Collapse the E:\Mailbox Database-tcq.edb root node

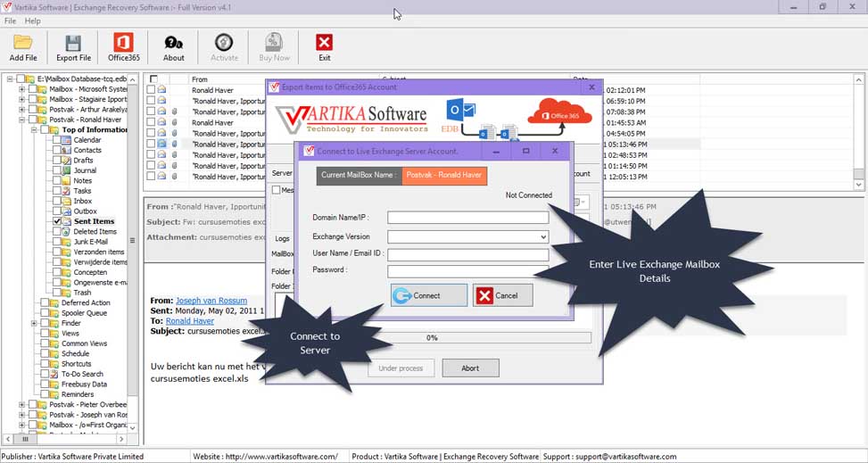click(11, 79)
